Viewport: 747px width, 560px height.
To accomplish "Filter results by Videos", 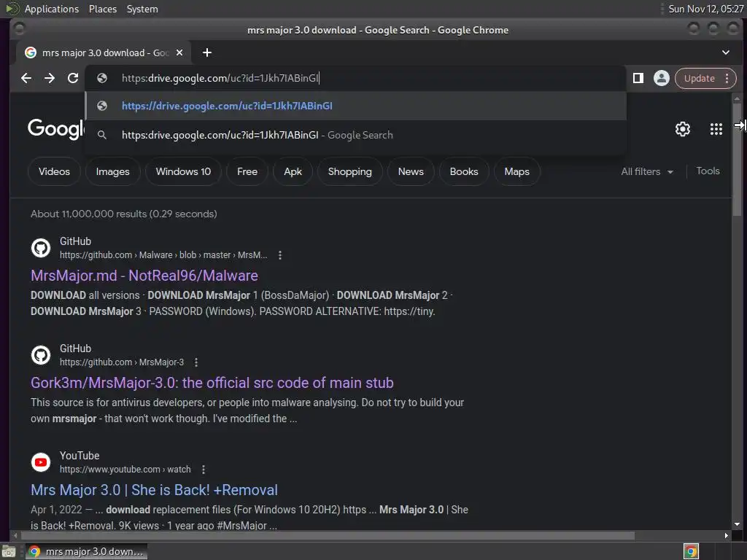I will tap(54, 171).
